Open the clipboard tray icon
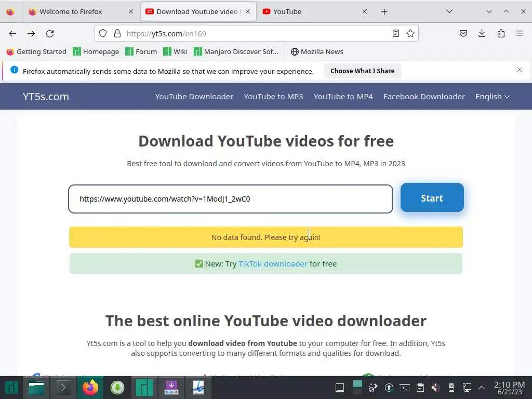The width and height of the screenshot is (532, 399). [420, 388]
